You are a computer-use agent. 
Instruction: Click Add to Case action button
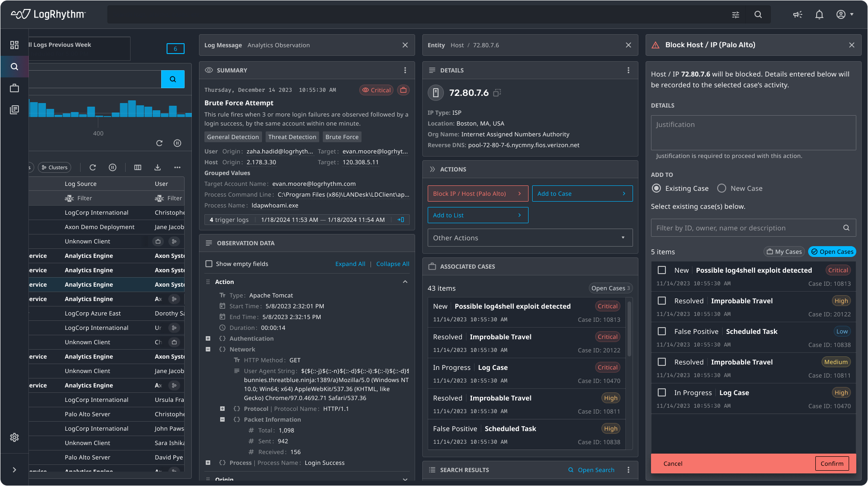tap(582, 193)
